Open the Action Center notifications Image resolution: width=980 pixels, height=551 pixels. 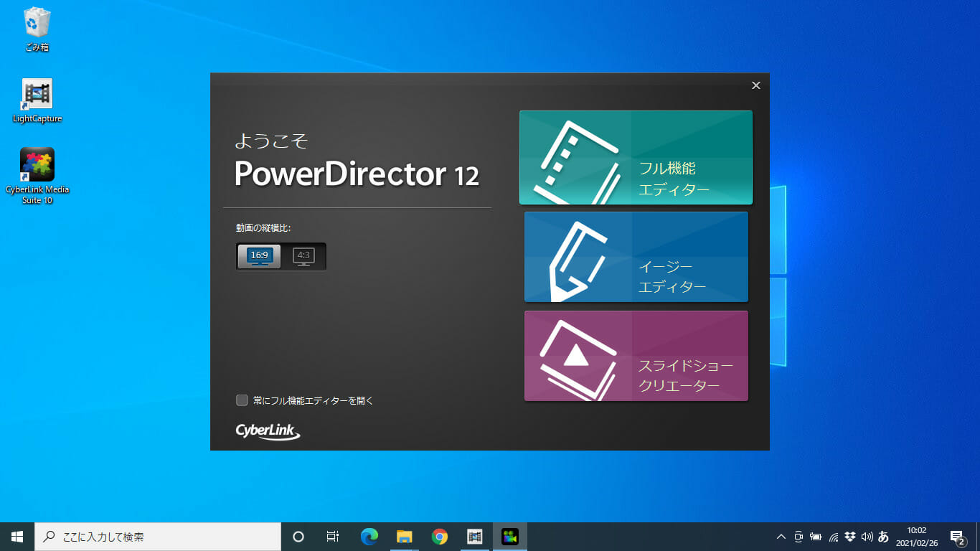pos(957,537)
